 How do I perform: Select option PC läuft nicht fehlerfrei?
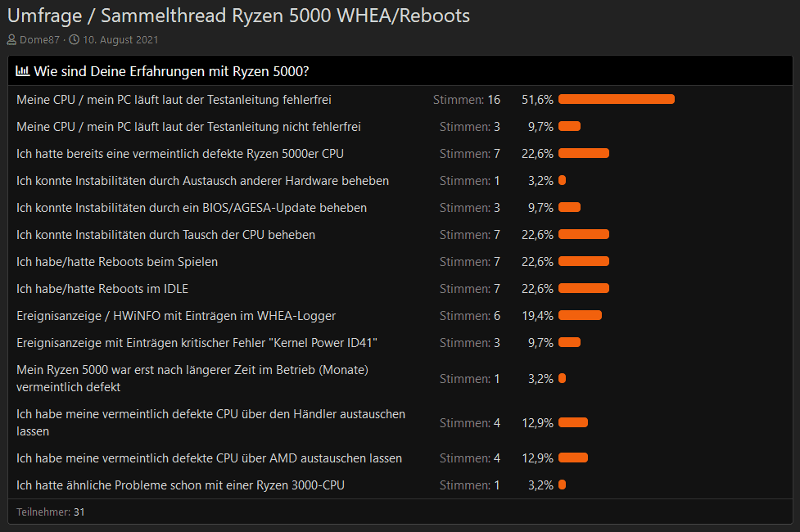[x=188, y=127]
